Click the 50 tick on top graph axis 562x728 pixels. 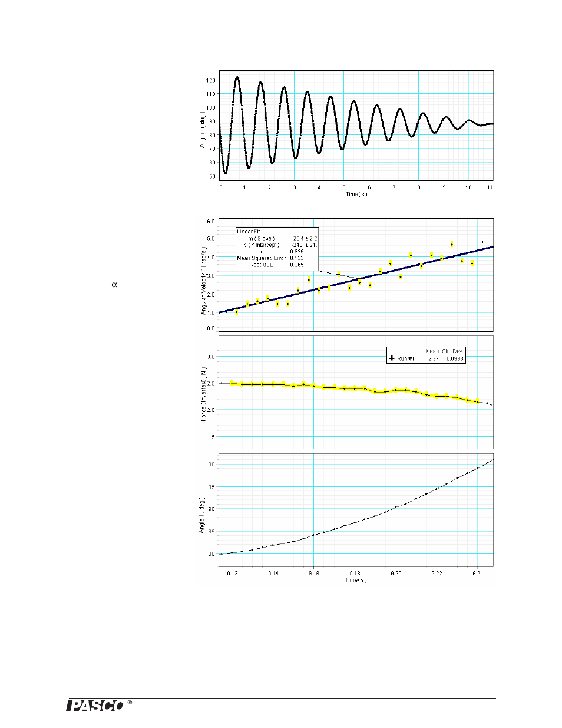tap(212, 176)
